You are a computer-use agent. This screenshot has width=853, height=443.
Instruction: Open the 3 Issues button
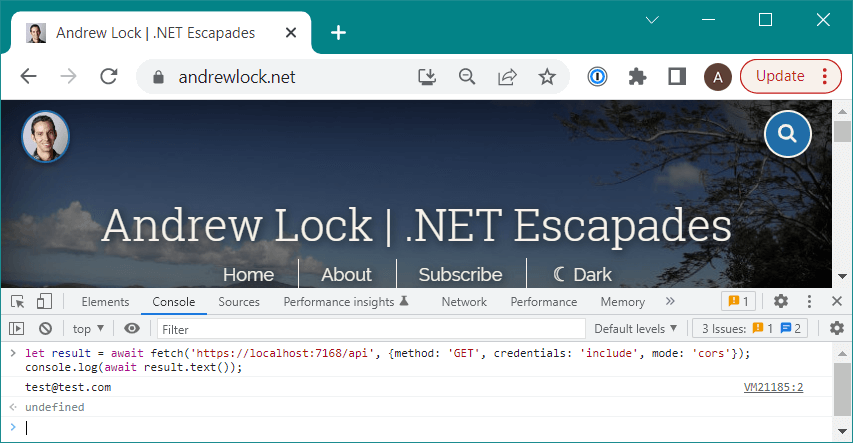coord(750,329)
